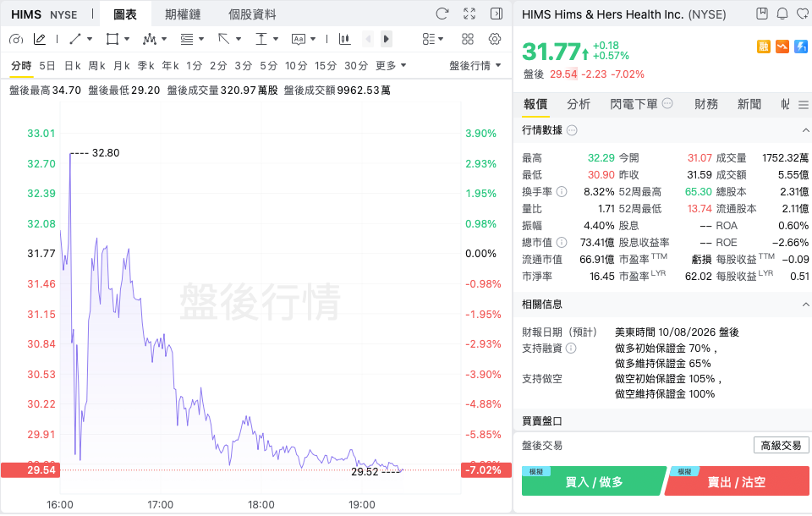Refresh the HIMS chart data
Image resolution: width=812 pixels, height=516 pixels.
click(442, 14)
